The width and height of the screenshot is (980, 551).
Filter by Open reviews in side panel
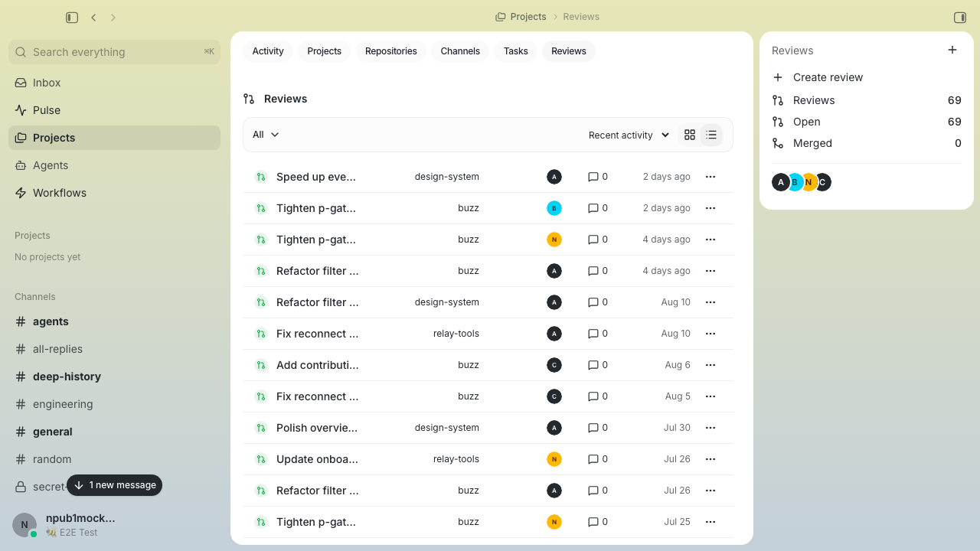[867, 122]
